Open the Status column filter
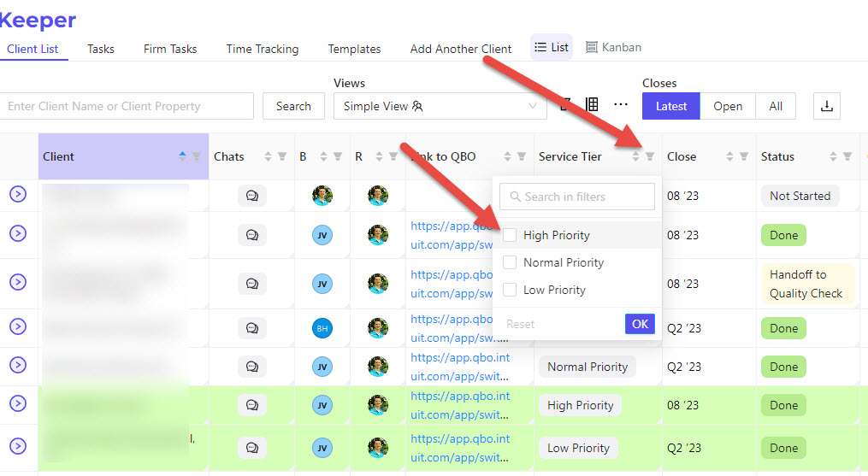 [x=847, y=156]
